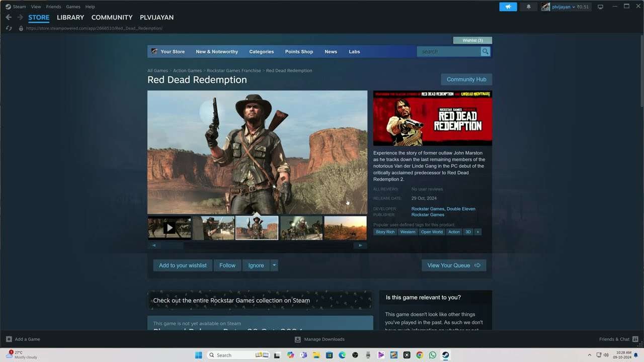Switch to the LIBRARY tab

point(70,17)
